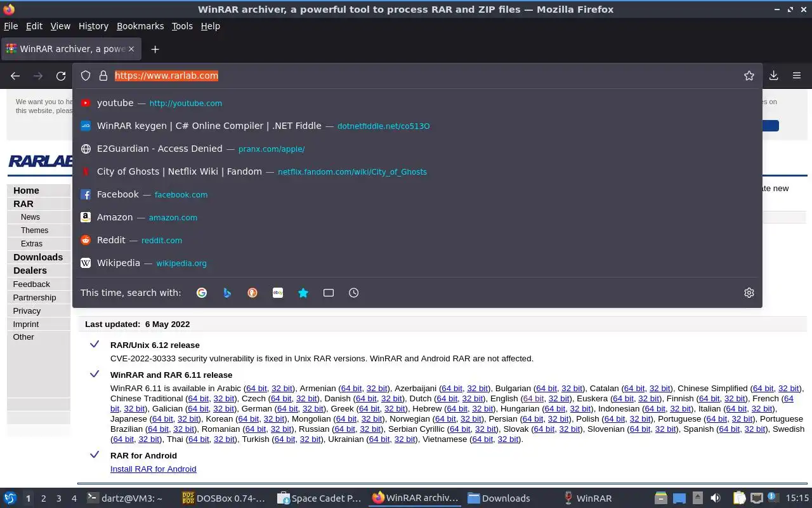Open the WinRAR keygen .NET Fiddle suggestion
The image size is (812, 508).
point(417,126)
